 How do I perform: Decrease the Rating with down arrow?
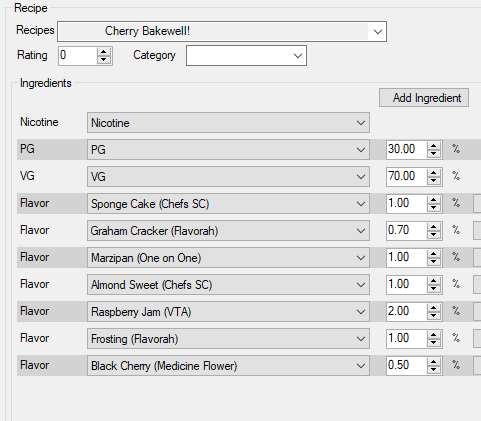click(104, 60)
